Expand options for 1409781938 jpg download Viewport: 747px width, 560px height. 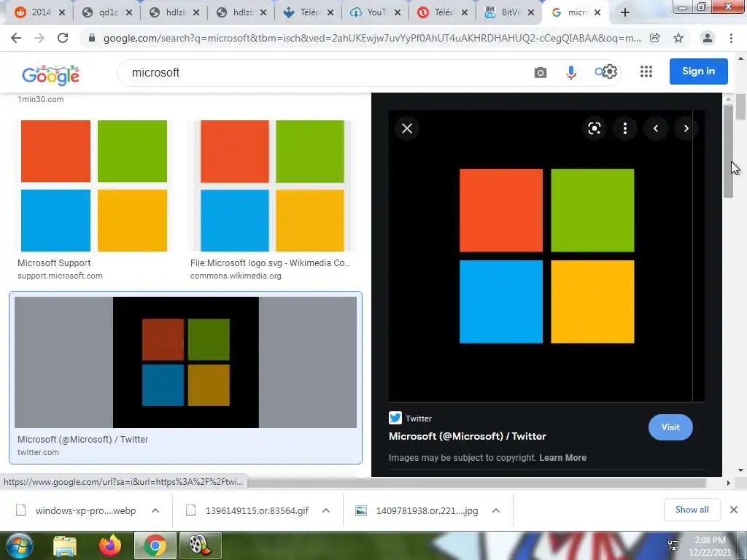click(x=496, y=510)
